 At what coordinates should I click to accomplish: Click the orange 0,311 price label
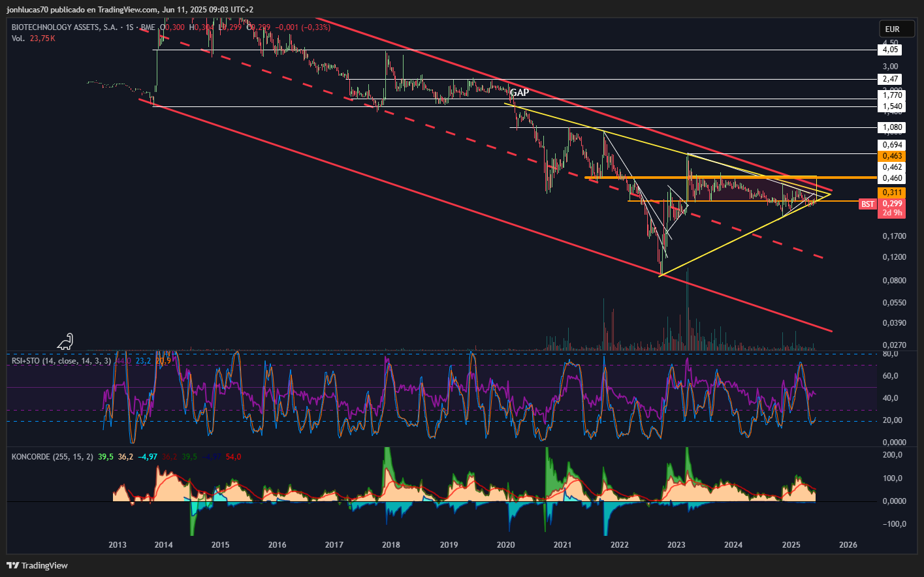[x=893, y=193]
